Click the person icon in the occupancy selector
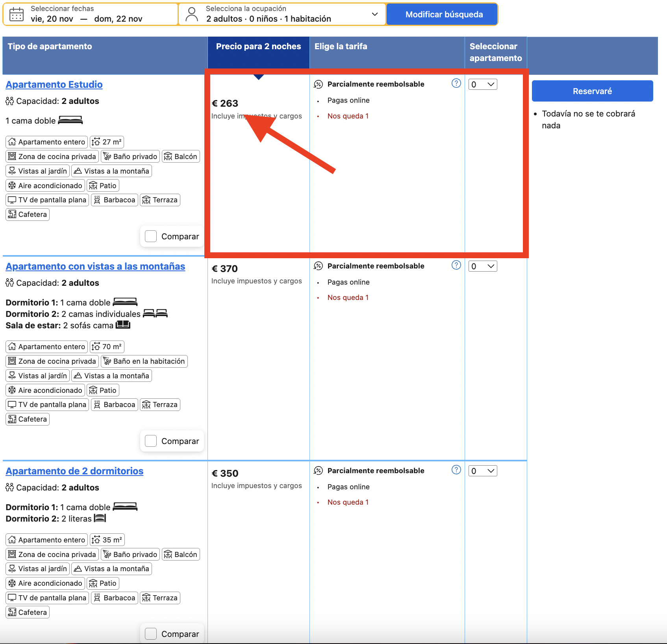This screenshot has width=667, height=644. click(192, 14)
